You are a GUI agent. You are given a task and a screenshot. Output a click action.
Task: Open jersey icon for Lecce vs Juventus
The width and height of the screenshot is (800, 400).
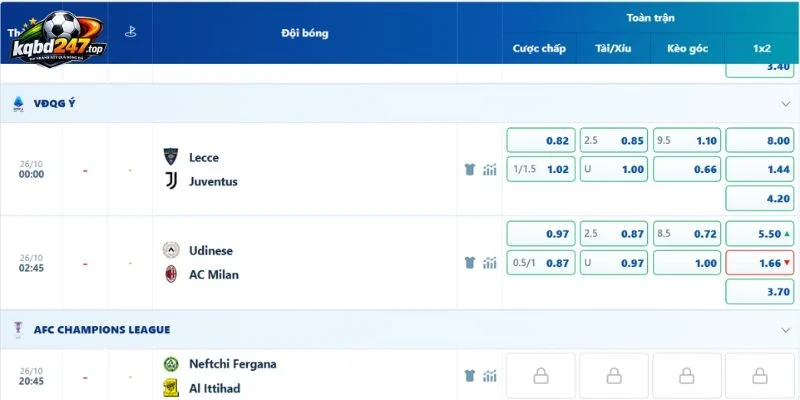470,169
